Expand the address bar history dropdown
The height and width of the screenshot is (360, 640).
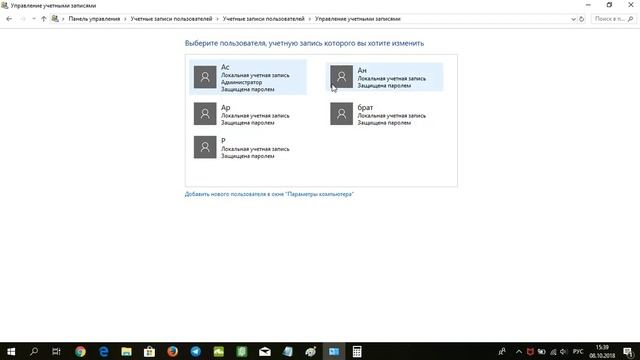coord(573,19)
